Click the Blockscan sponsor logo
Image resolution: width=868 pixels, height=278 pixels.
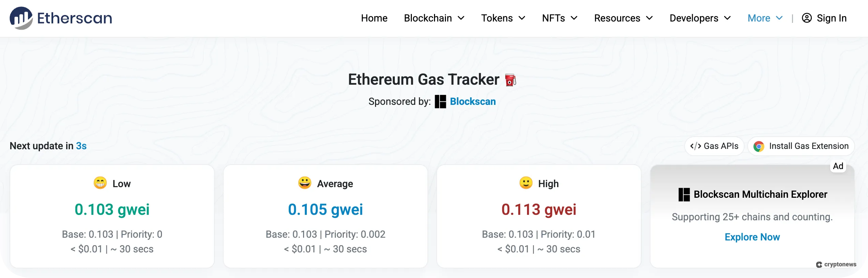tap(440, 101)
